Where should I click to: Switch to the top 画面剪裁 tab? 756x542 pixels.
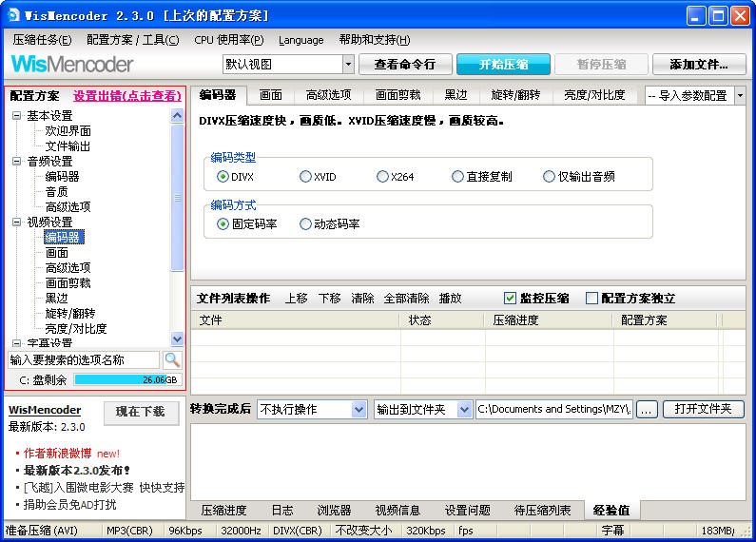click(397, 95)
